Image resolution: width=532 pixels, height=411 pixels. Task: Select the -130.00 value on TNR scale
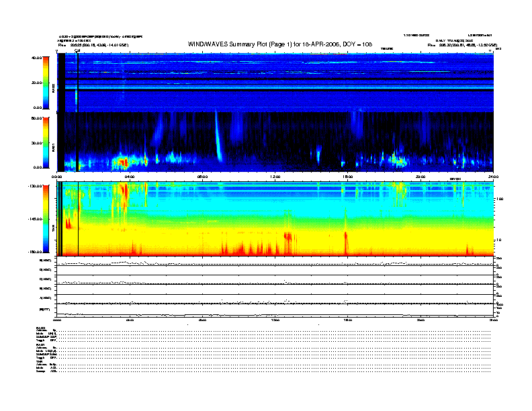pos(35,186)
